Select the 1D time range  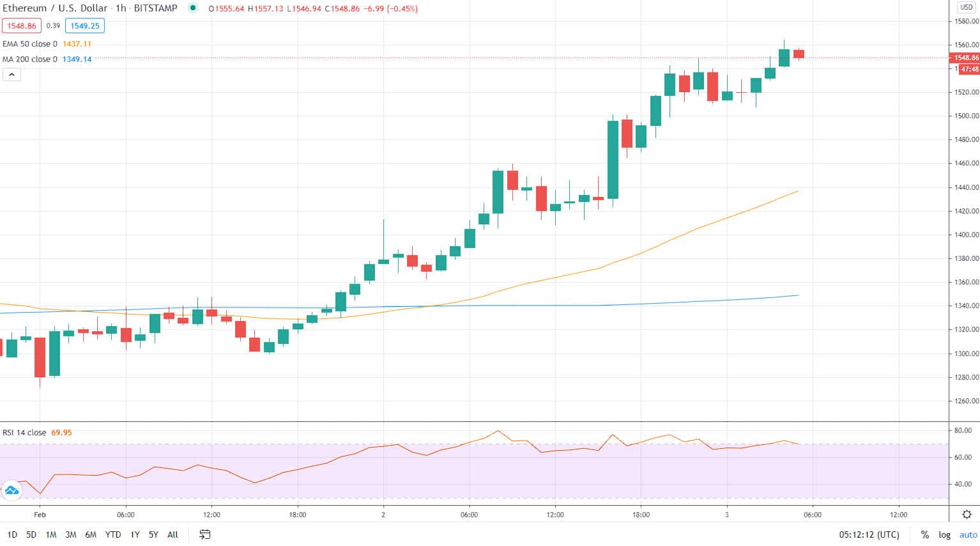[x=12, y=534]
